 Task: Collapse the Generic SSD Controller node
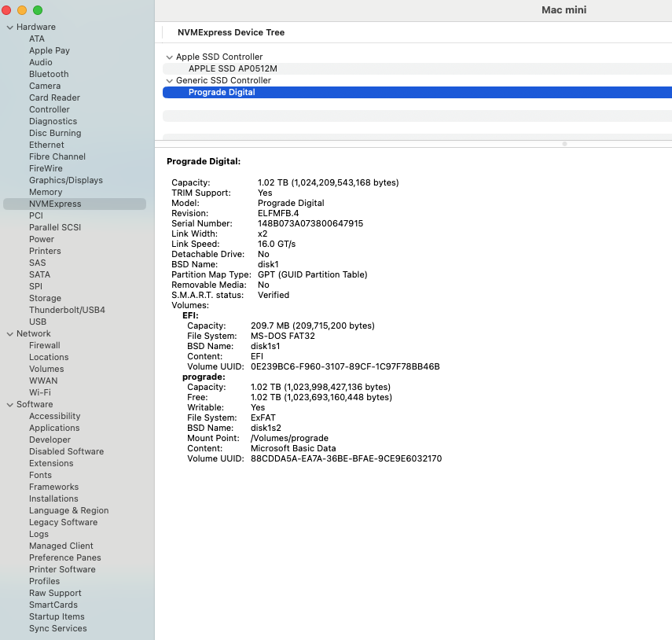click(x=169, y=81)
